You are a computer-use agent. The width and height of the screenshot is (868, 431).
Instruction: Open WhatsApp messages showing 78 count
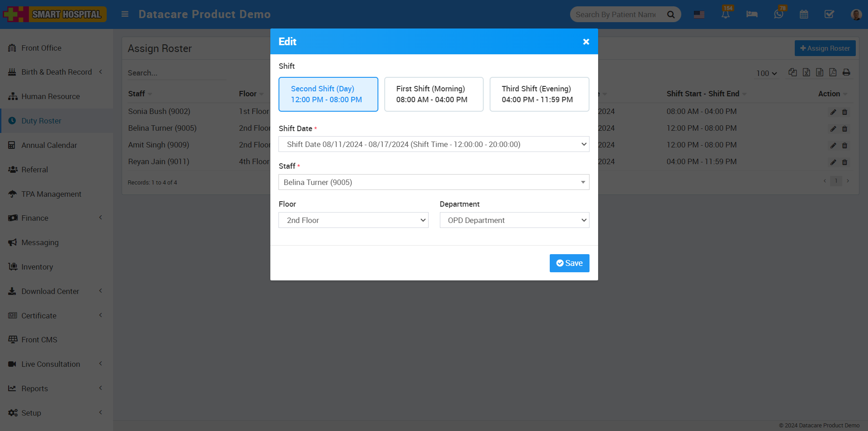pos(778,14)
